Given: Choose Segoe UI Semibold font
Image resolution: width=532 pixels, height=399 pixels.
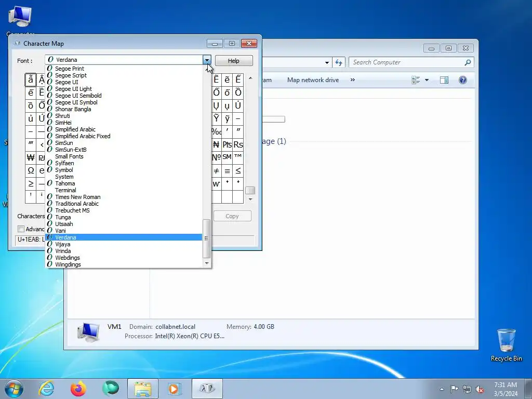Looking at the screenshot, I should click(124, 96).
